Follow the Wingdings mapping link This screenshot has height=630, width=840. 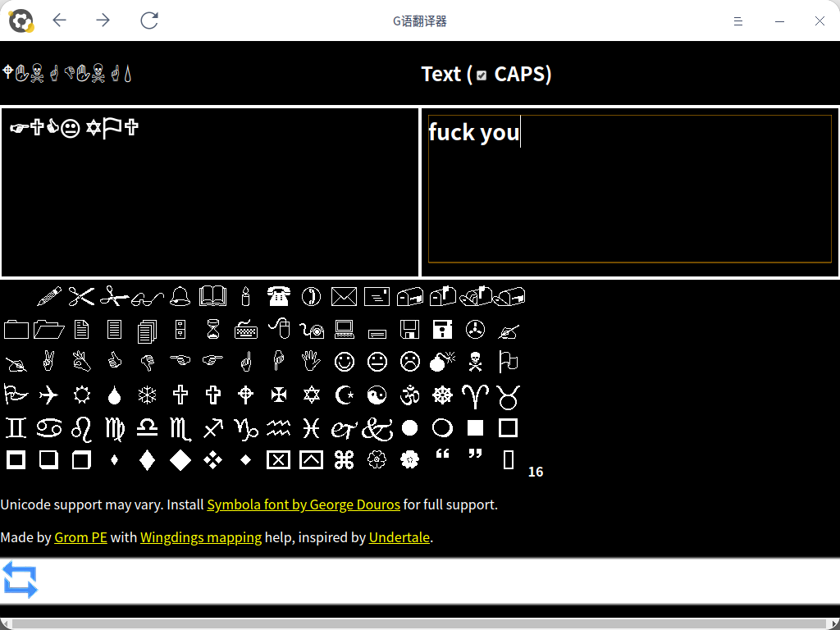click(201, 537)
